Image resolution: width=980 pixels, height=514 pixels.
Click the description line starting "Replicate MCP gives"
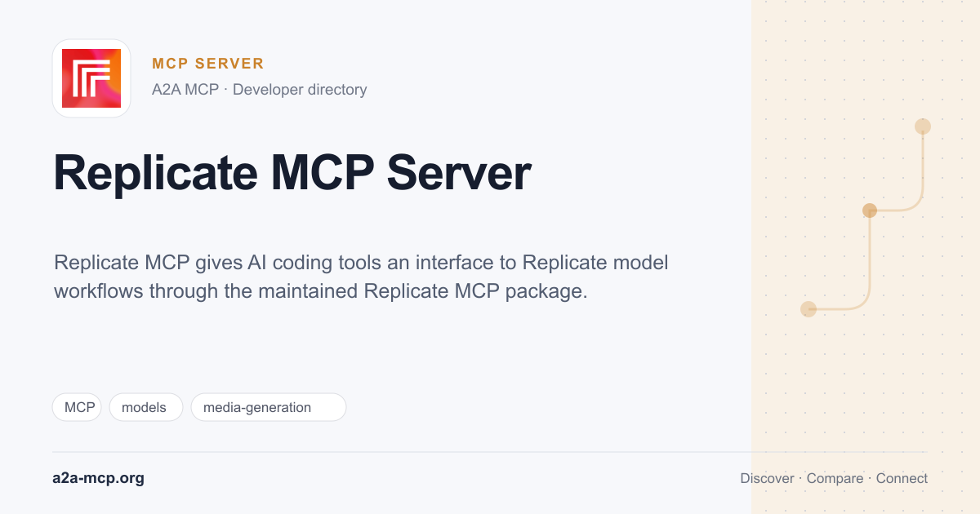click(361, 263)
